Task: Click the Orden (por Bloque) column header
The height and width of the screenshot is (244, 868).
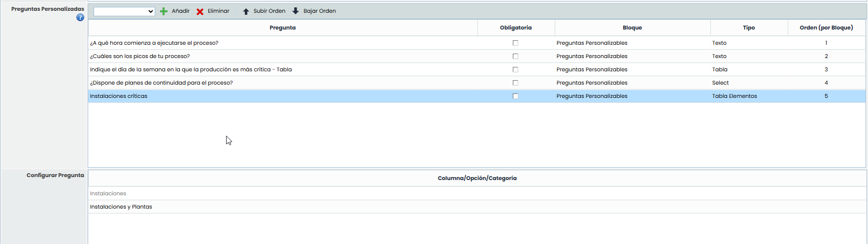Action: point(826,28)
